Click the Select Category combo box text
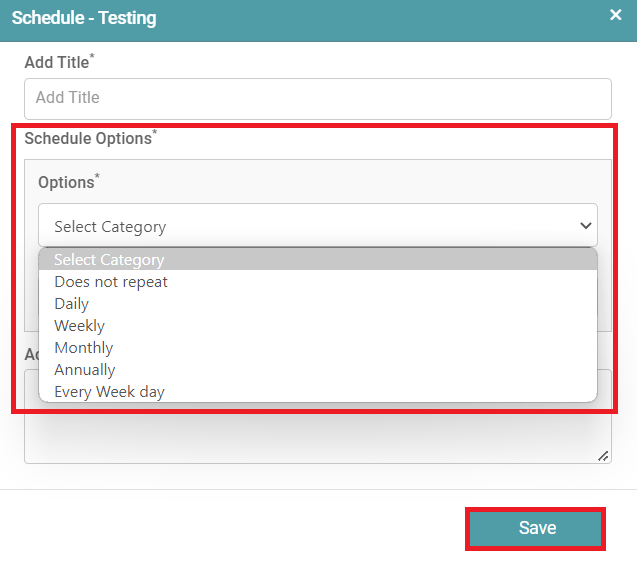Viewport: 637px width, 561px height. click(110, 227)
